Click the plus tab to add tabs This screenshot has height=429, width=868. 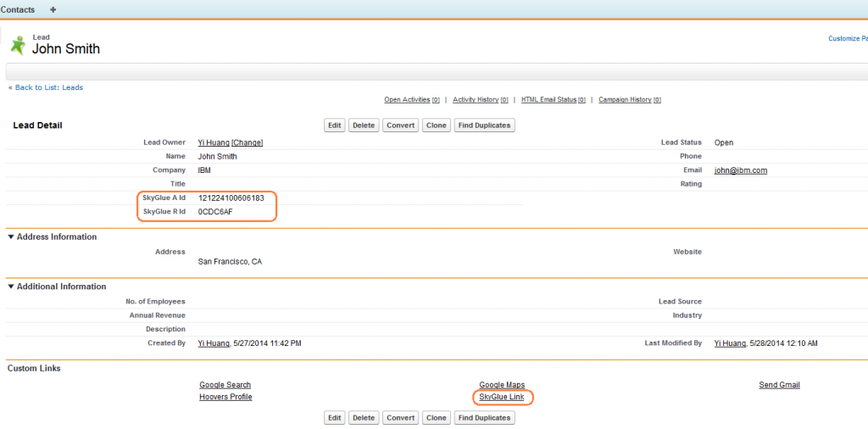53,9
